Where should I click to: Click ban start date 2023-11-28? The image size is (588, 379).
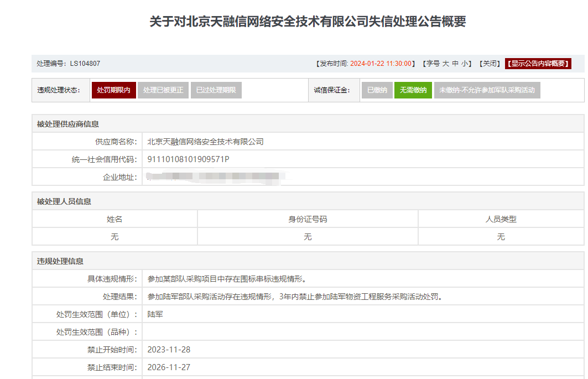169,349
